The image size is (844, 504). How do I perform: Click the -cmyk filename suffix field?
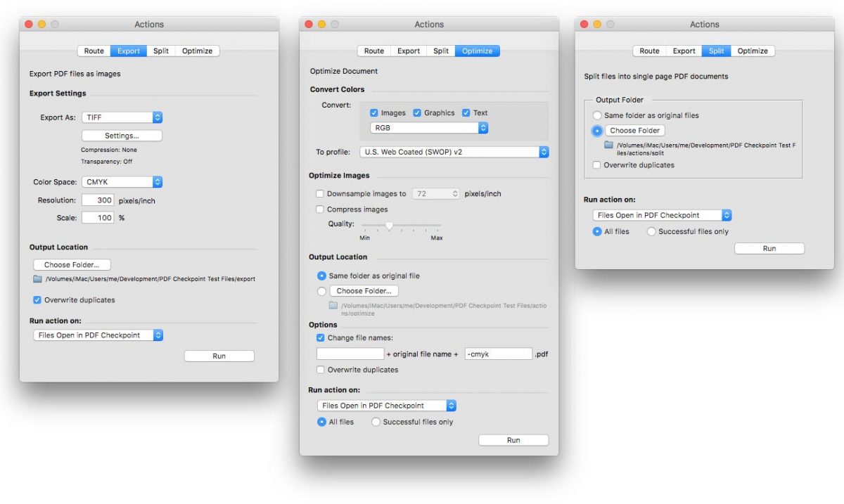499,354
